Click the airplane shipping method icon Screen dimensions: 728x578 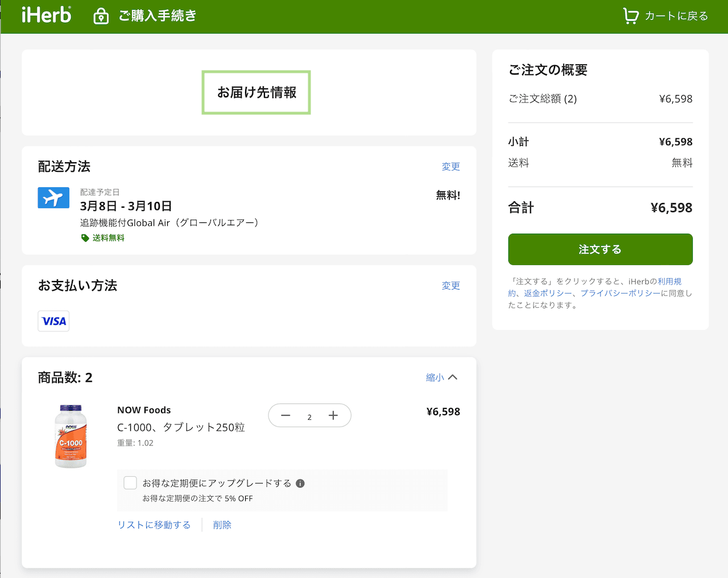pos(53,198)
